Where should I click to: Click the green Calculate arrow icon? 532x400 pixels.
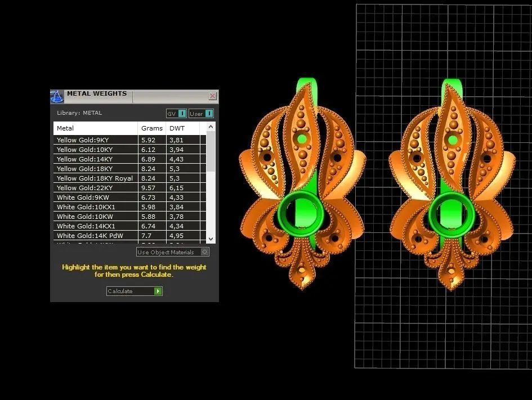pyautogui.click(x=158, y=291)
